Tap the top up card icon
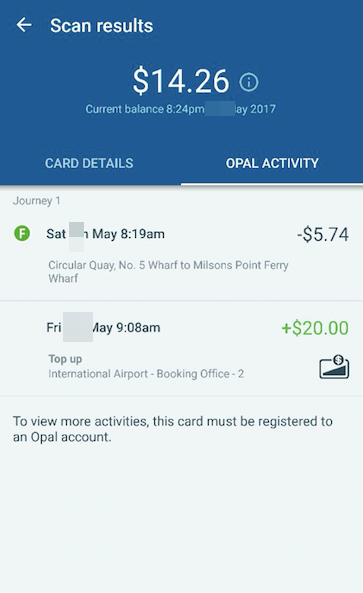This screenshot has height=593, width=363. 334,366
